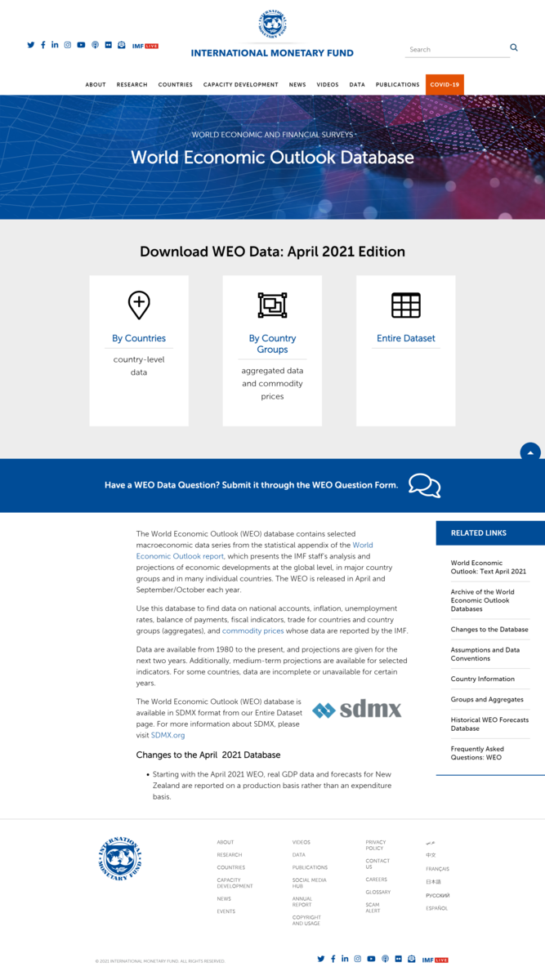Open Instagram icon in footer
The height and width of the screenshot is (980, 545).
[x=358, y=959]
